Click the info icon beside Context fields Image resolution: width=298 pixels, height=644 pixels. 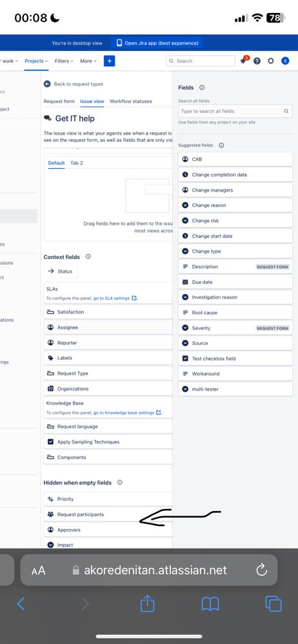[88, 257]
